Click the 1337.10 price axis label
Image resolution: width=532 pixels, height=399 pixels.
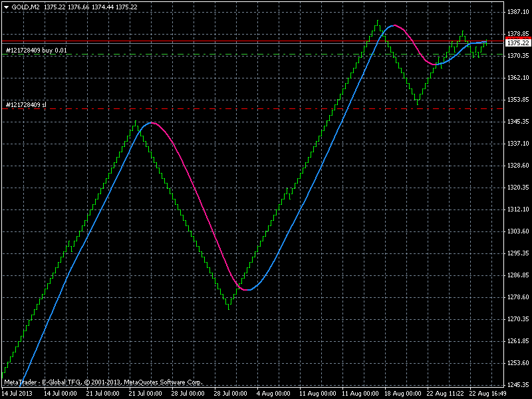point(518,144)
